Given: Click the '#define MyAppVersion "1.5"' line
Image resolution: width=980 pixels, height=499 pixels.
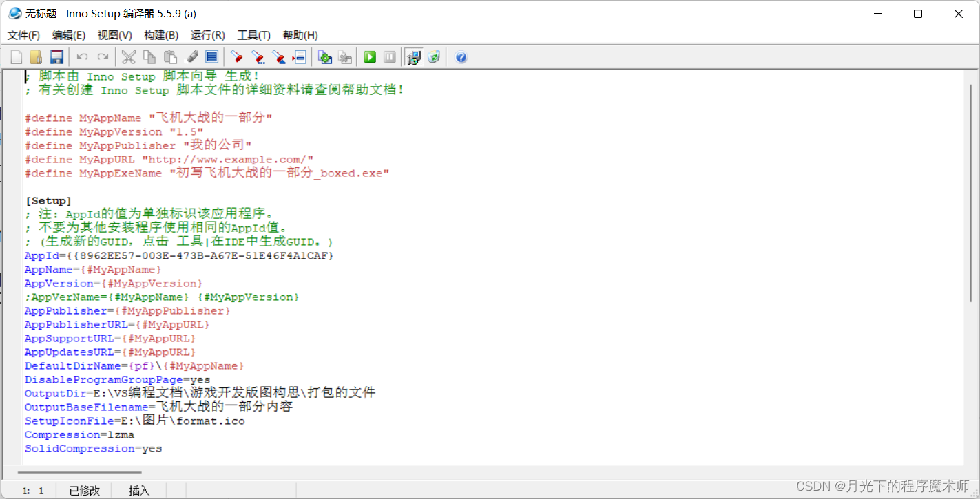Looking at the screenshot, I should 114,131.
